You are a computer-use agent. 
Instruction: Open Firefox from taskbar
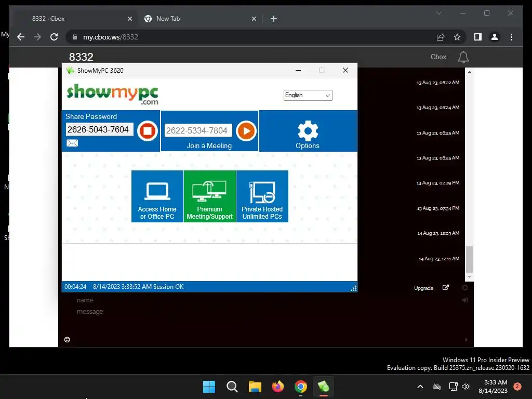pyautogui.click(x=278, y=387)
